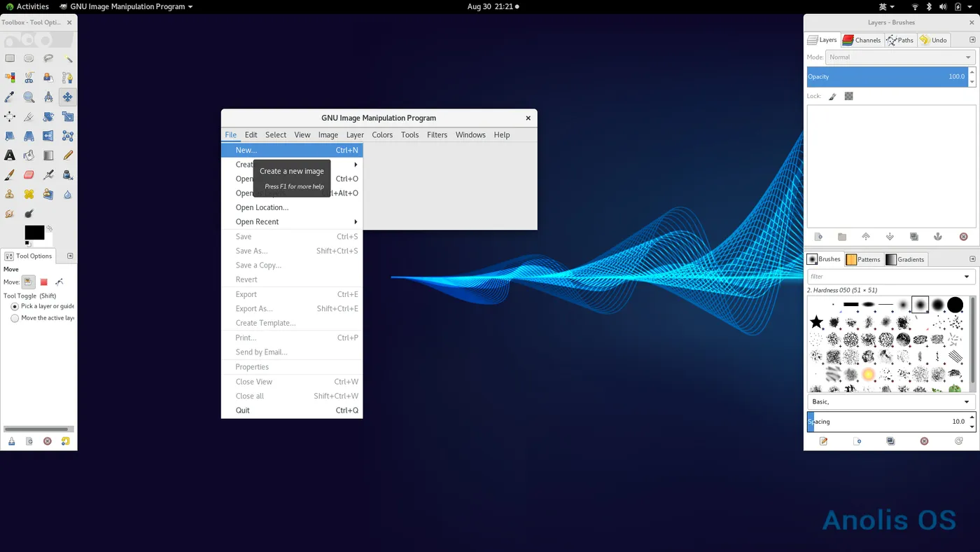Screen dimensions: 980x552
Task: Click the edit brush icon
Action: [x=824, y=441]
